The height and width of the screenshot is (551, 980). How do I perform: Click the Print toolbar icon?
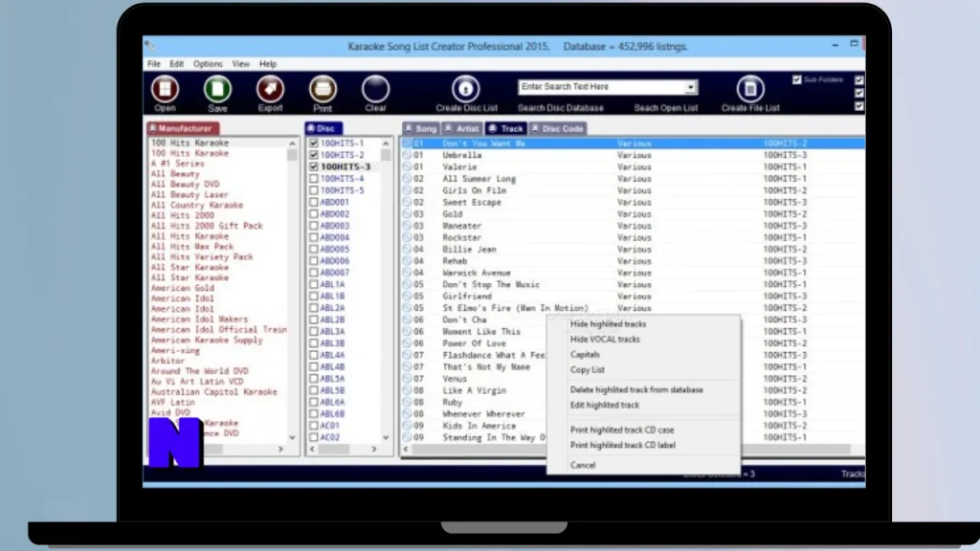323,89
